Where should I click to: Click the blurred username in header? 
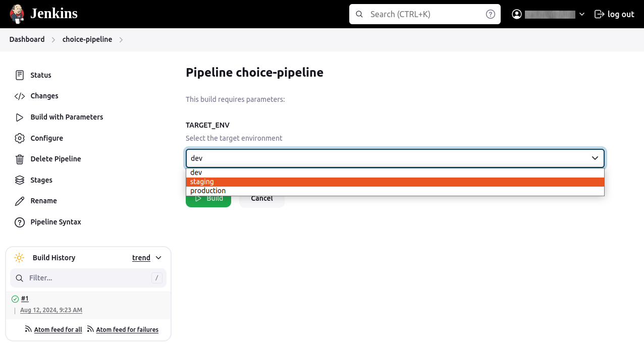[550, 15]
